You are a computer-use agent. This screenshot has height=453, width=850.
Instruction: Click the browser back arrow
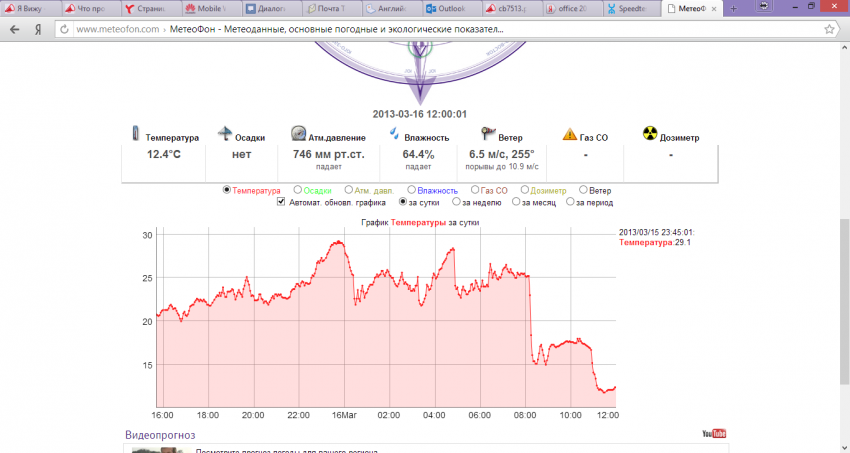point(14,29)
